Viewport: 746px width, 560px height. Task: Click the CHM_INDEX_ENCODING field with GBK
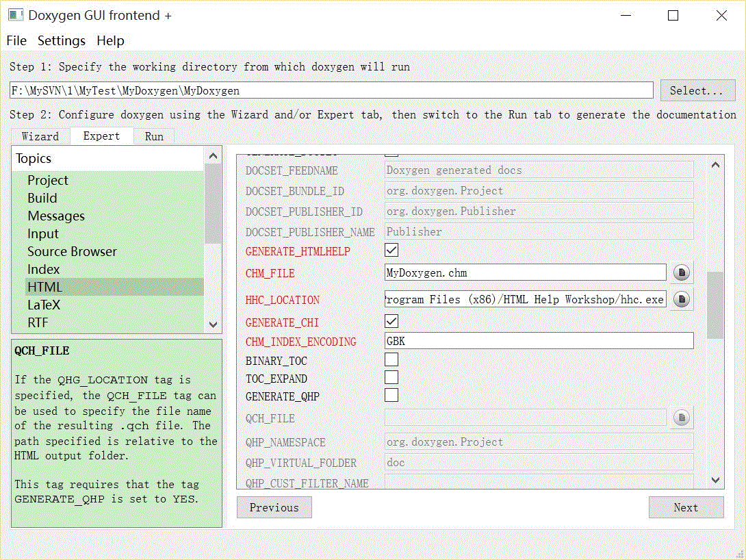coord(539,341)
